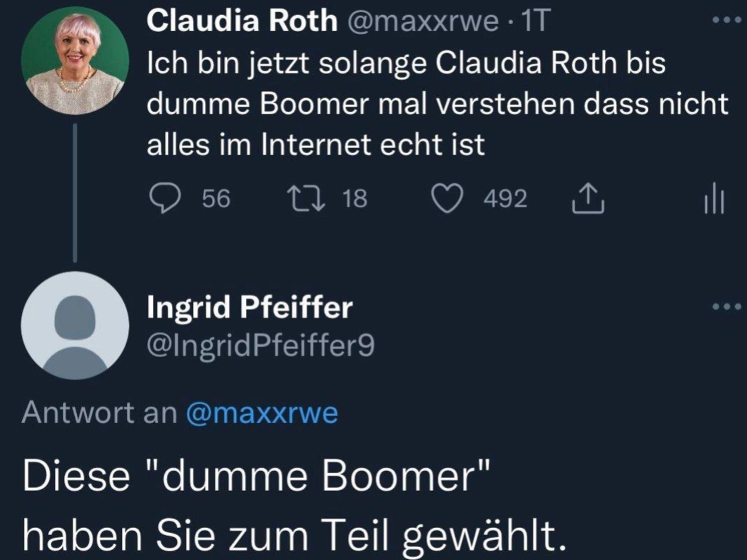Click the like count 492
The width and height of the screenshot is (747, 560).
505,198
